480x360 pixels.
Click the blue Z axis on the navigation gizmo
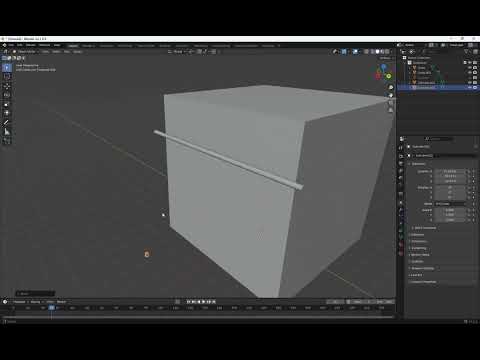pyautogui.click(x=384, y=67)
